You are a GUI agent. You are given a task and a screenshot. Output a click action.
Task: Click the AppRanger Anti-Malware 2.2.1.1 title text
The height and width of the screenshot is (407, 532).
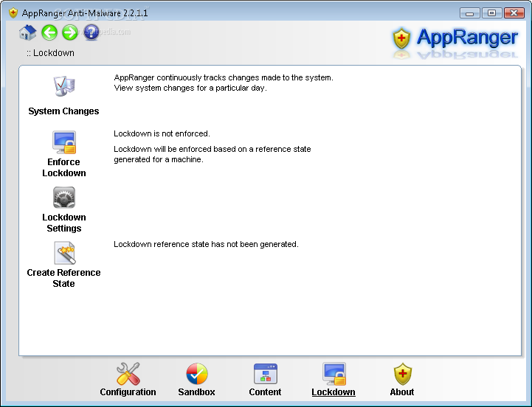coord(85,13)
